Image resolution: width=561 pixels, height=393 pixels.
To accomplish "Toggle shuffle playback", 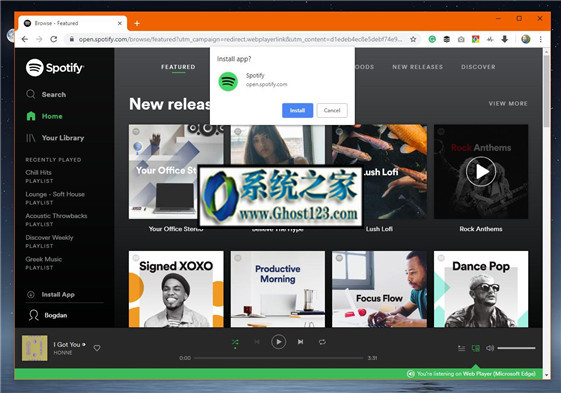I will pyautogui.click(x=235, y=342).
